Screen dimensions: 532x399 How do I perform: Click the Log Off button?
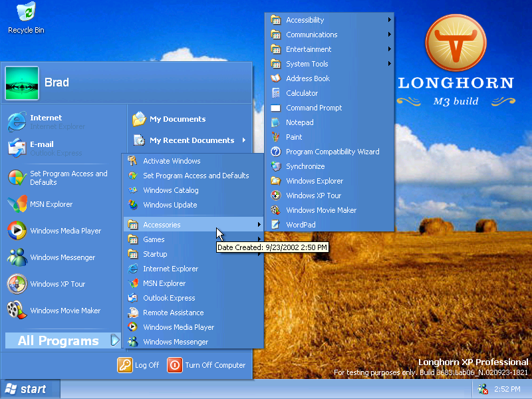coord(138,365)
